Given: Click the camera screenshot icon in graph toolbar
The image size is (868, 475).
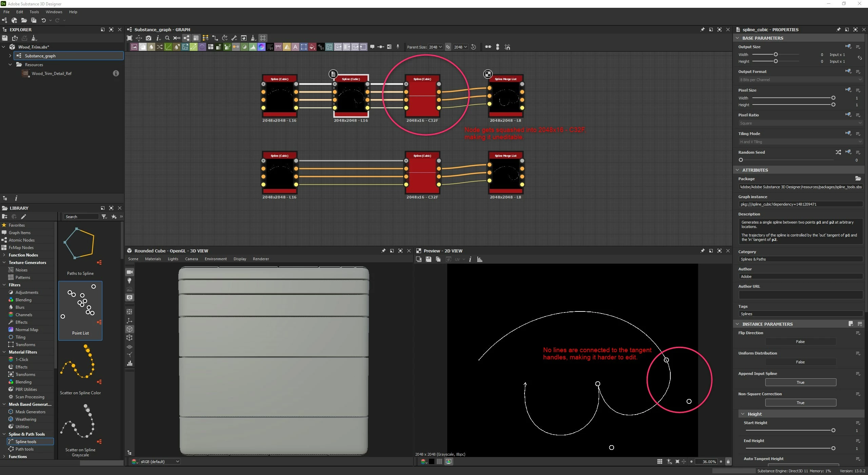Looking at the screenshot, I should point(149,38).
